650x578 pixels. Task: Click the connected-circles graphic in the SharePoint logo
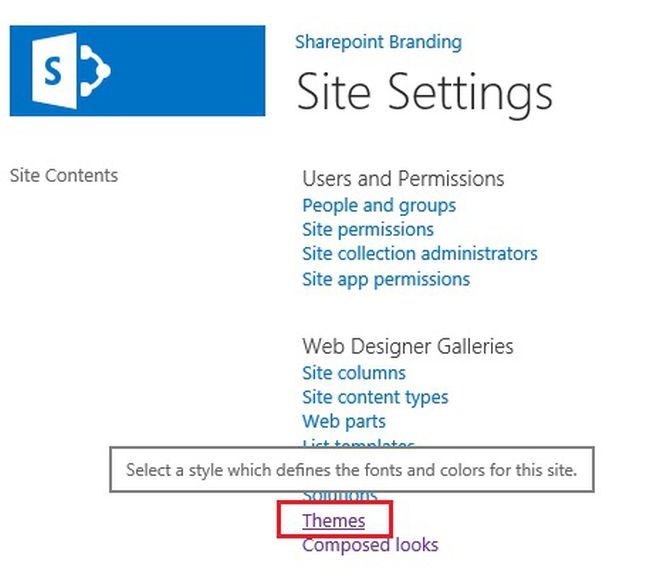95,71
